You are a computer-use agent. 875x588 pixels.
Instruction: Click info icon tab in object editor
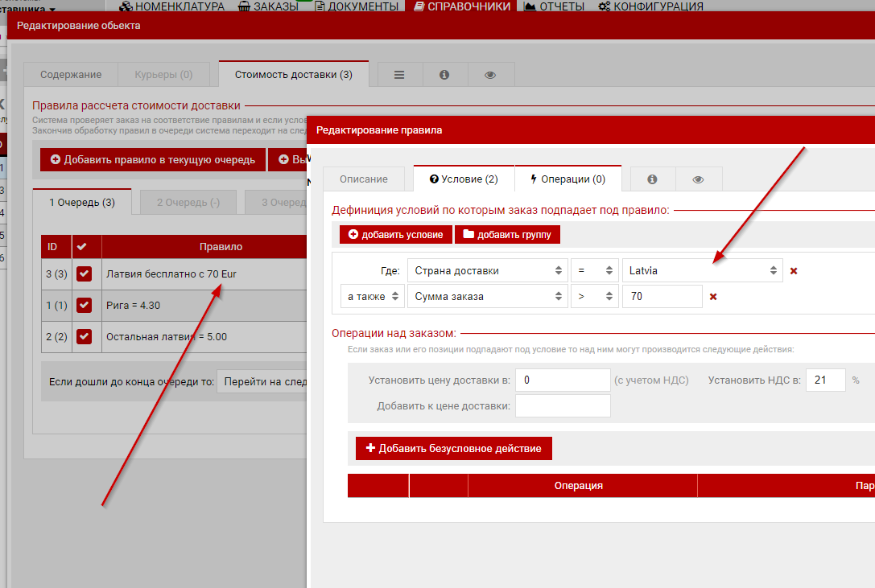[444, 75]
